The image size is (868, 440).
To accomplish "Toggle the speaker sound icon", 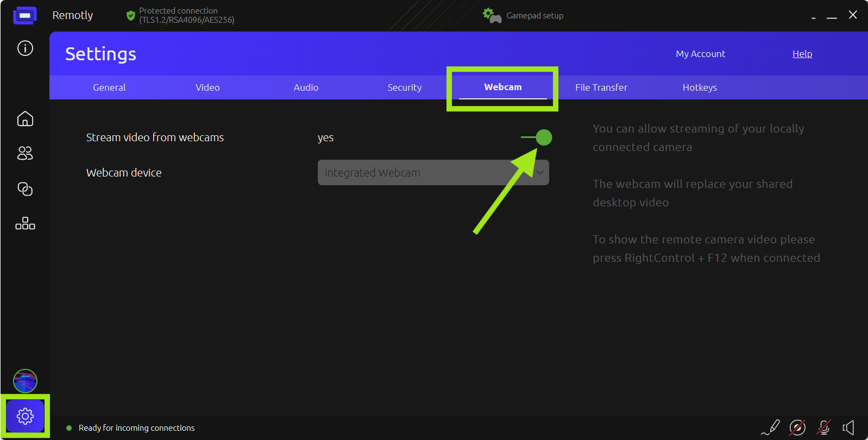I will 848,428.
